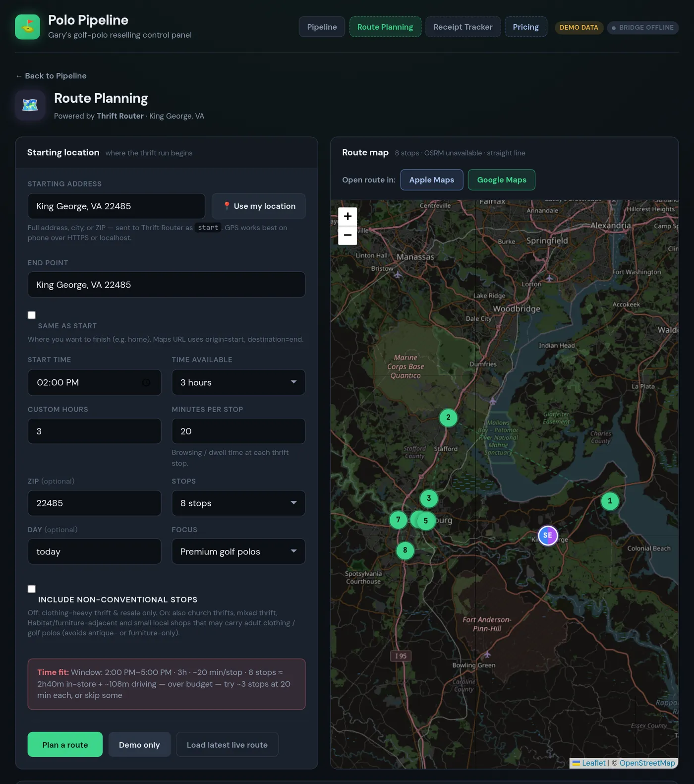Open the Focus dropdown

238,551
